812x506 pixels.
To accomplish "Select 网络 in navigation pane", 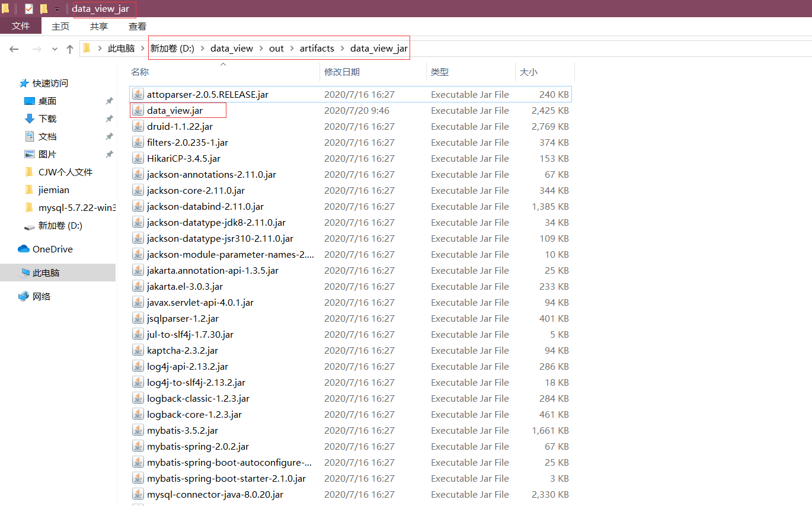I will [x=41, y=297].
